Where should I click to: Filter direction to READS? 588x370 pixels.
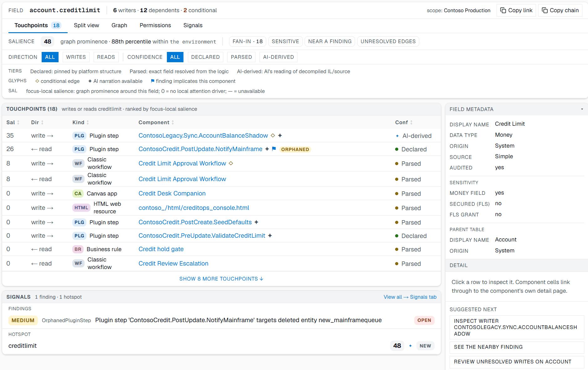[x=106, y=57]
